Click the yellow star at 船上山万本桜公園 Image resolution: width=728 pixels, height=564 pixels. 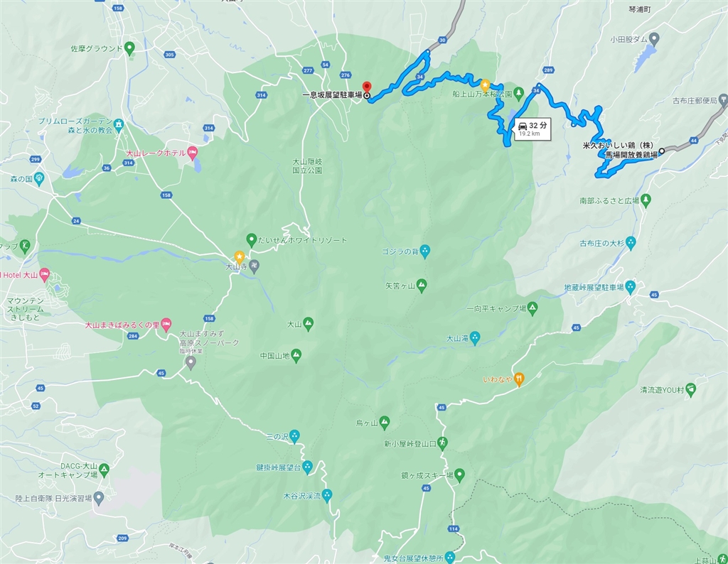tap(485, 85)
